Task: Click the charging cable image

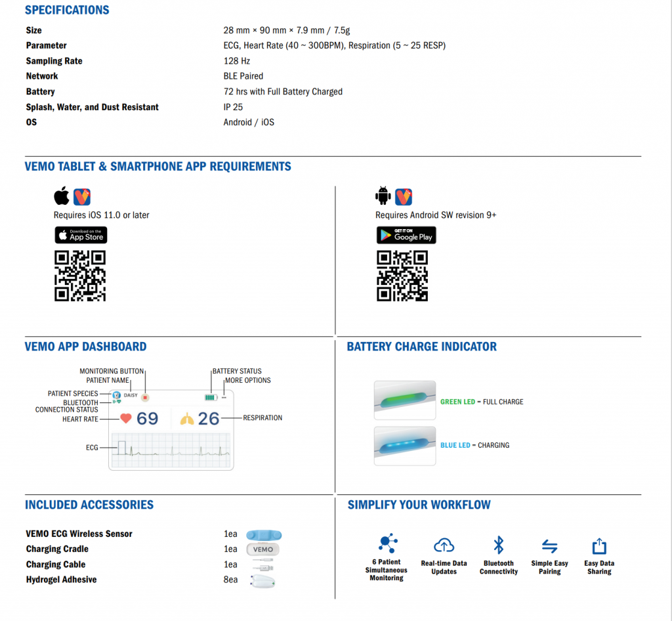Action: [x=263, y=564]
